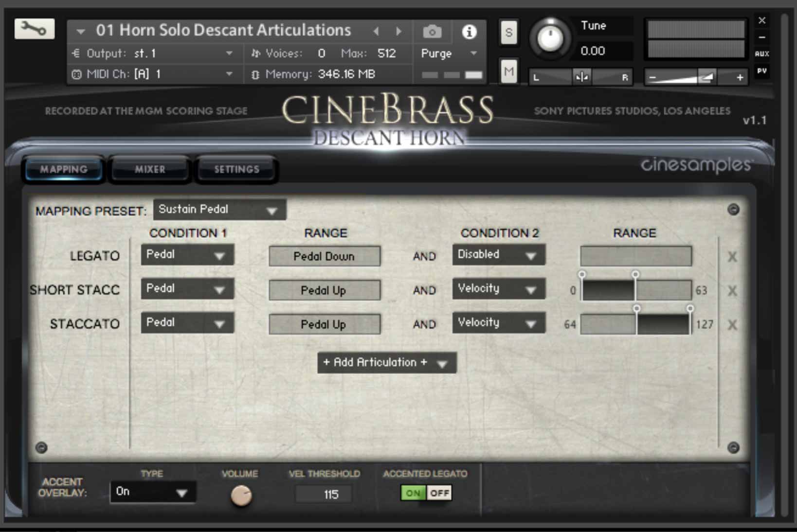Open the LEGATO Condition 1 Pedal dropdown
The width and height of the screenshot is (797, 532).
[187, 254]
